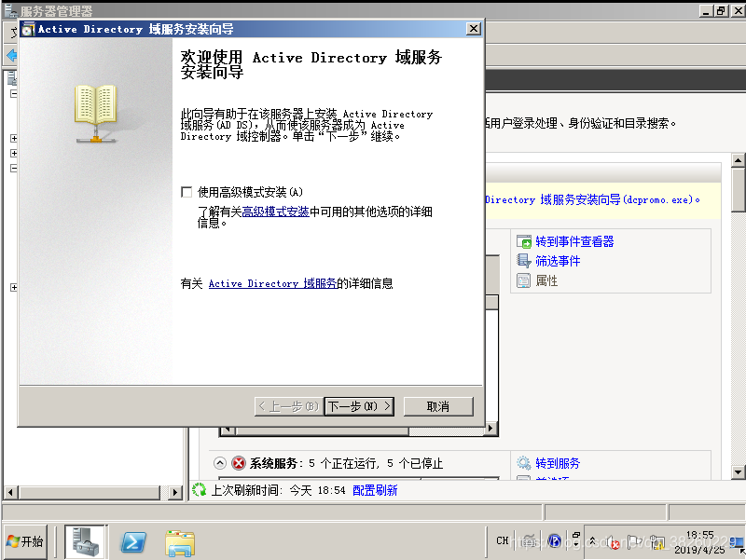Click the 转到服务 gear icon
746x560 pixels.
(x=524, y=463)
